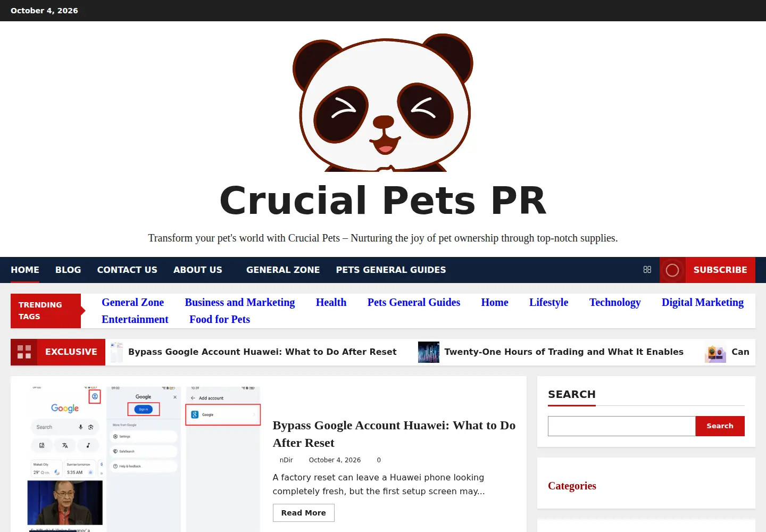Image resolution: width=766 pixels, height=532 pixels.
Task: Click the Categories sidebar heading
Action: (x=572, y=486)
